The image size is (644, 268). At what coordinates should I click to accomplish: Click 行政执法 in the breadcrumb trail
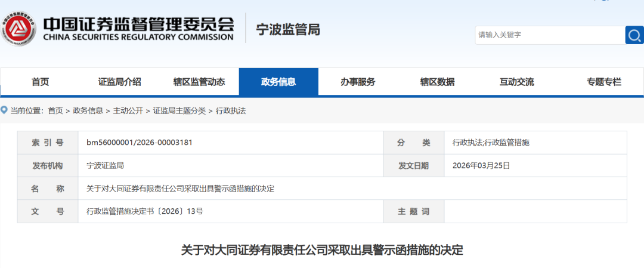[x=230, y=110]
